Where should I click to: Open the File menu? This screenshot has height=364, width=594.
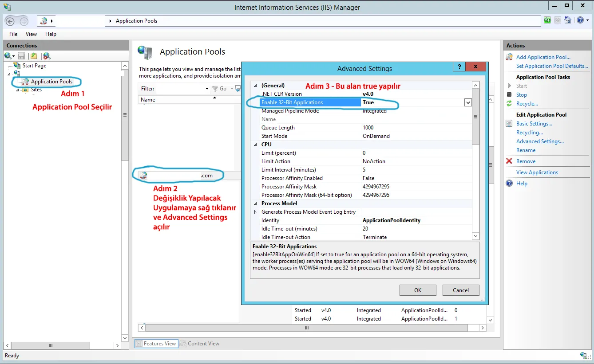pyautogui.click(x=13, y=34)
